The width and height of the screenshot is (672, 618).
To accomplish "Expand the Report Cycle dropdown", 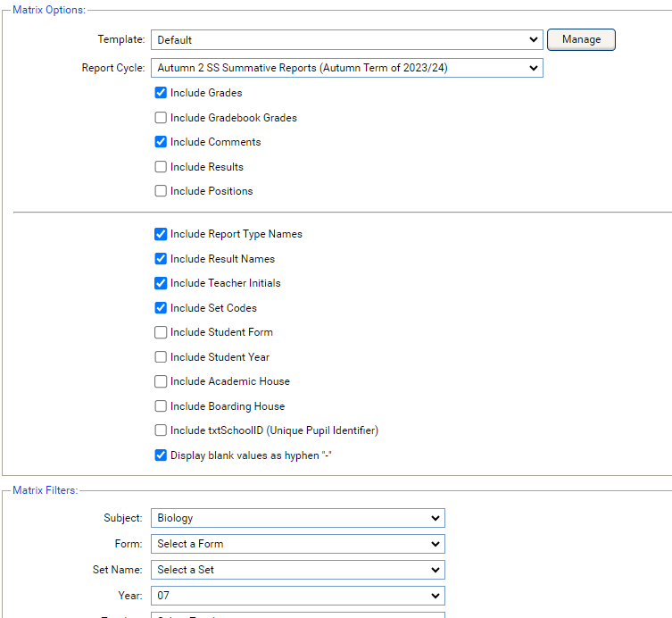I will tap(346, 68).
